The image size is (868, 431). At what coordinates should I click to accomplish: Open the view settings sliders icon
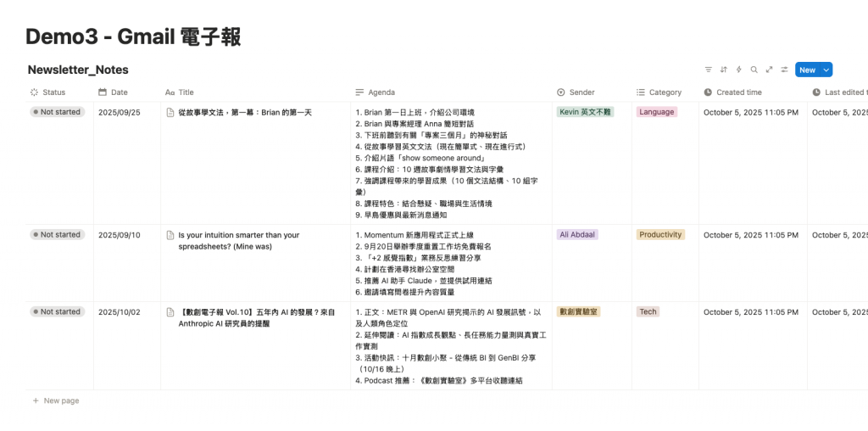(x=784, y=70)
